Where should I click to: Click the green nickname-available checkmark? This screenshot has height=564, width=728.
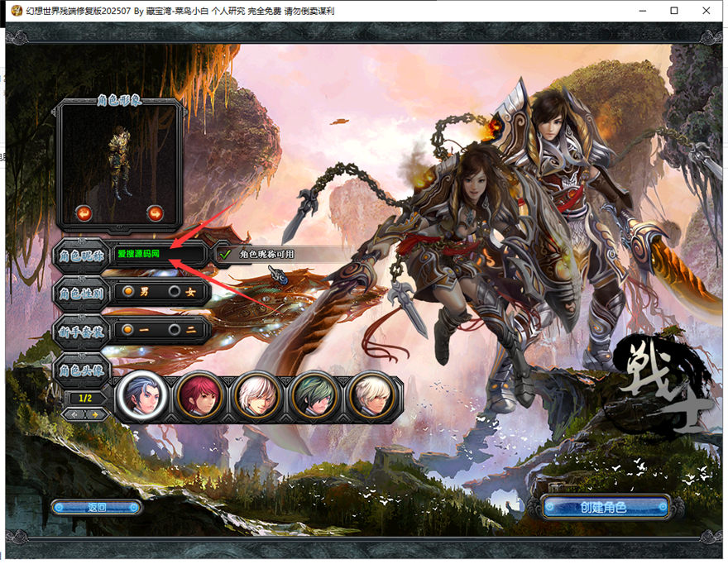point(226,254)
